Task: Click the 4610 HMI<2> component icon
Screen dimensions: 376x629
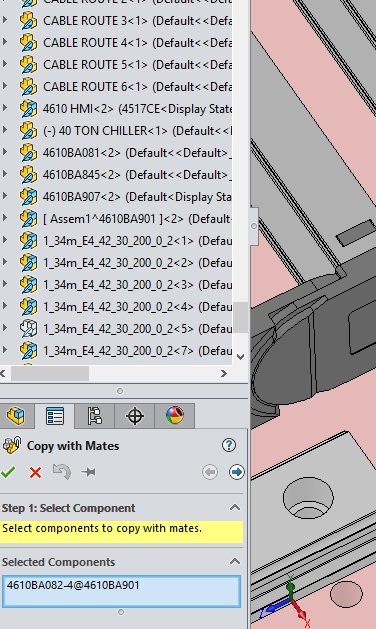Action: click(x=28, y=109)
